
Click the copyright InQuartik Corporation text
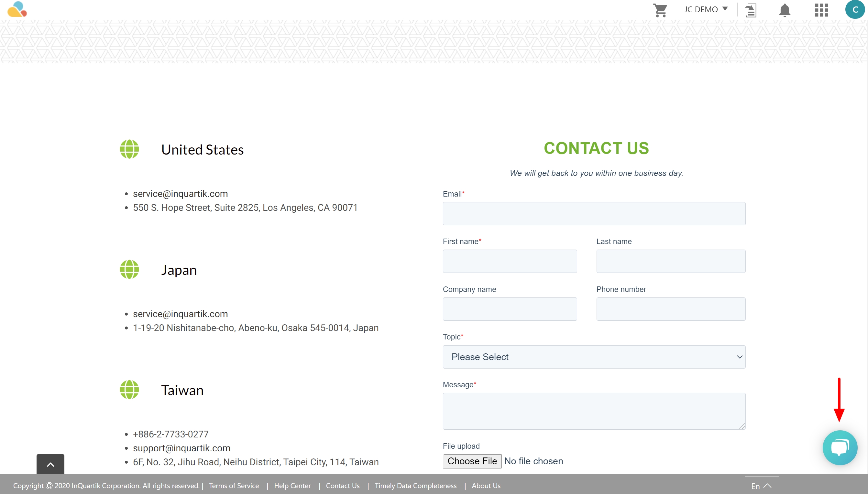[x=106, y=486]
